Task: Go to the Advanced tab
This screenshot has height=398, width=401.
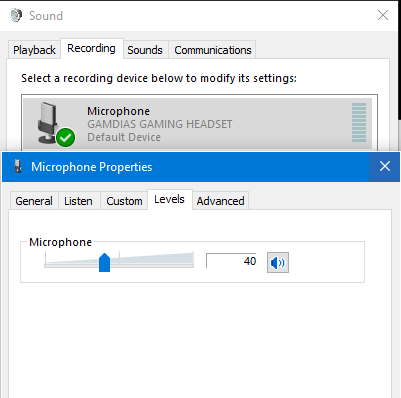Action: click(x=221, y=201)
